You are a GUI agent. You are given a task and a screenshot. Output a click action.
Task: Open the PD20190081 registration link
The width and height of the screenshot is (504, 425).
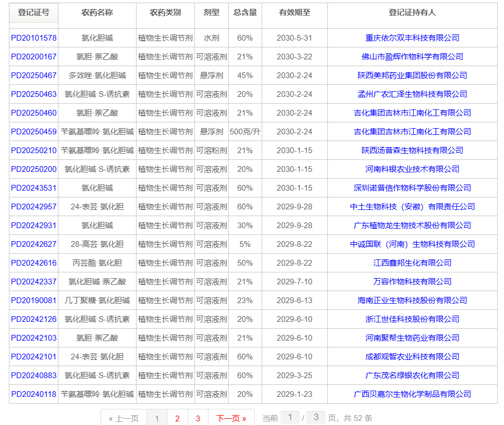33,300
